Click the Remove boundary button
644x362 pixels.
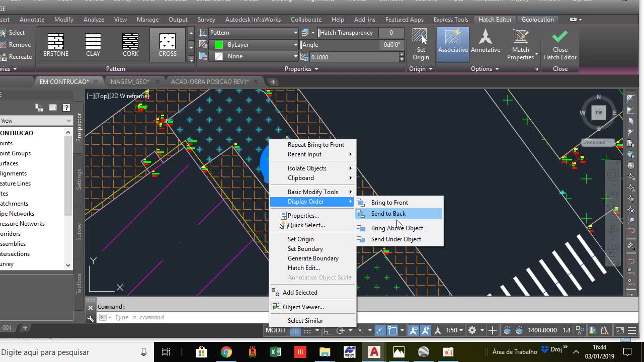(16, 45)
